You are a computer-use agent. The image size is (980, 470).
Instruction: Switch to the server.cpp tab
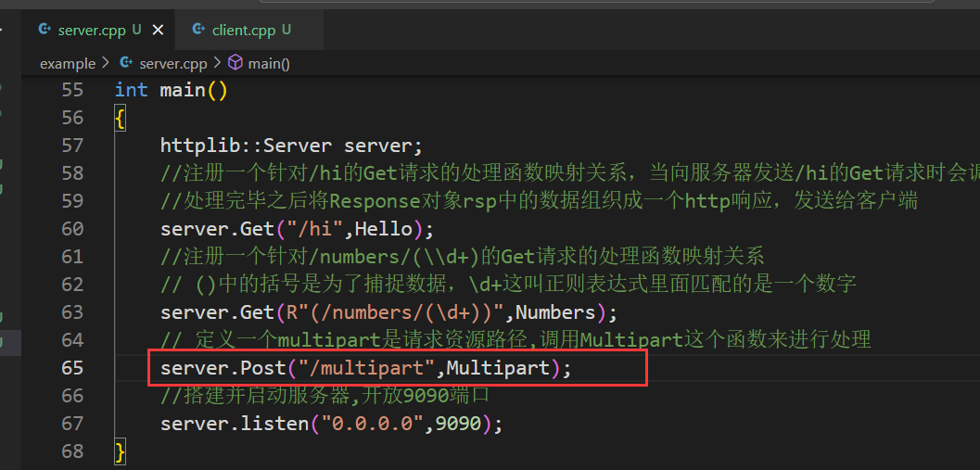91,30
